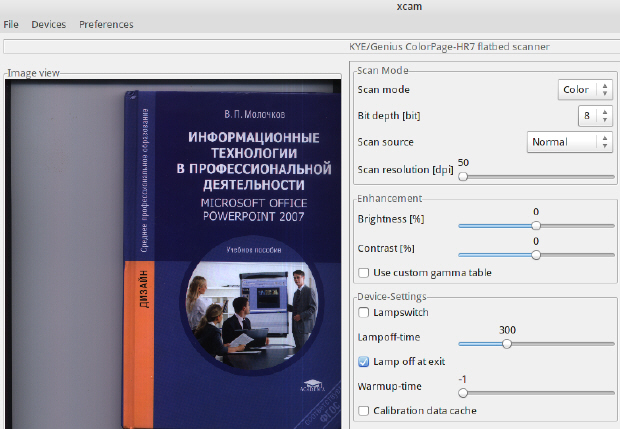Open the Bit depth dropdown showing 8
Screen dimensions: 620x429
595,116
